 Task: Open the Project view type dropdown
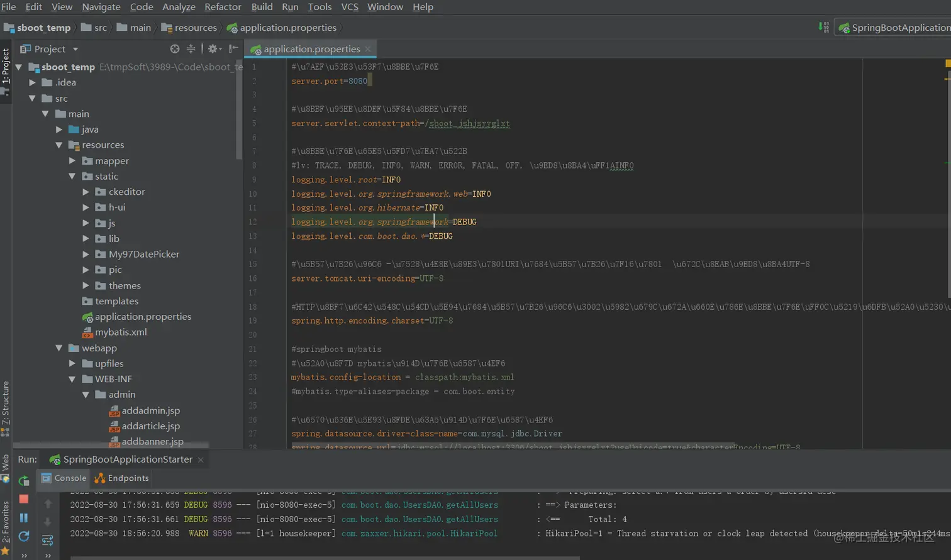tap(75, 49)
